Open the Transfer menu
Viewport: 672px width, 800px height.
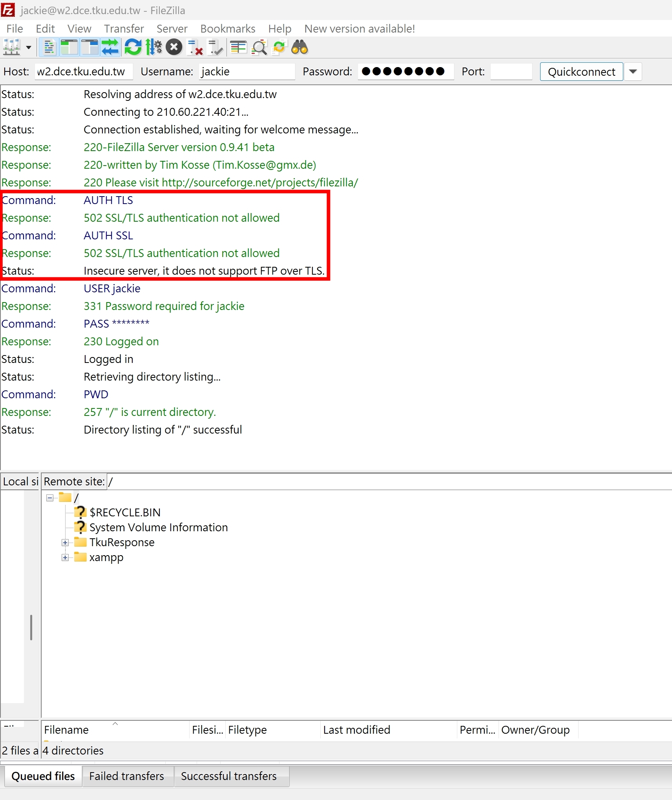click(x=124, y=29)
